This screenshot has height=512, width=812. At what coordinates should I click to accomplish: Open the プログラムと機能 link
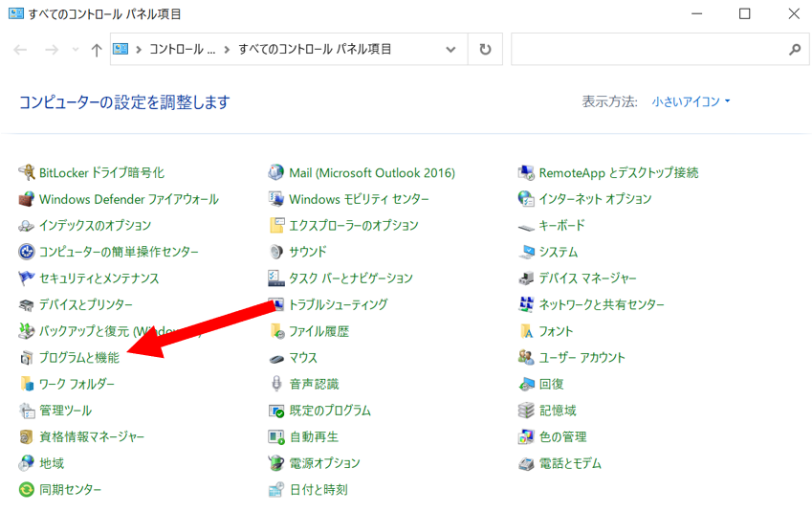(x=79, y=358)
